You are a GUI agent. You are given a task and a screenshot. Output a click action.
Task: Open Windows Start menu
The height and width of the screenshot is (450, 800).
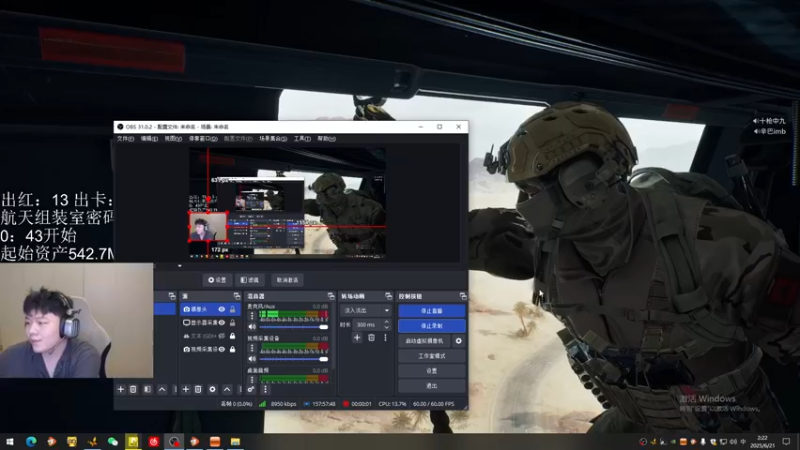pyautogui.click(x=10, y=441)
